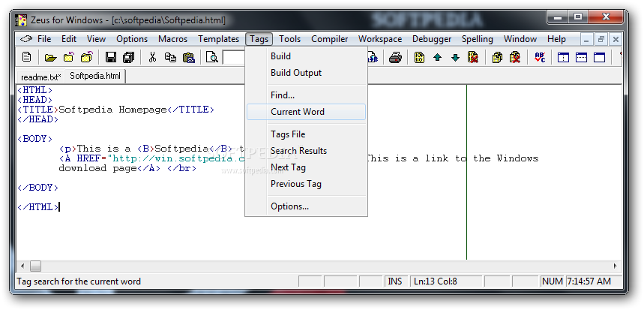644x310 pixels.
Task: Open the Macros menu
Action: coord(173,39)
